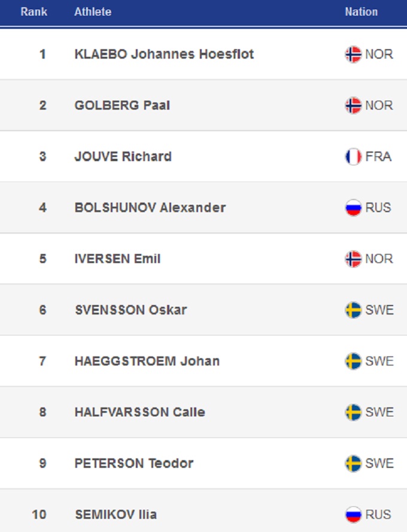
Task: Click the Swedish flag beside Peterson
Action: pyautogui.click(x=353, y=464)
